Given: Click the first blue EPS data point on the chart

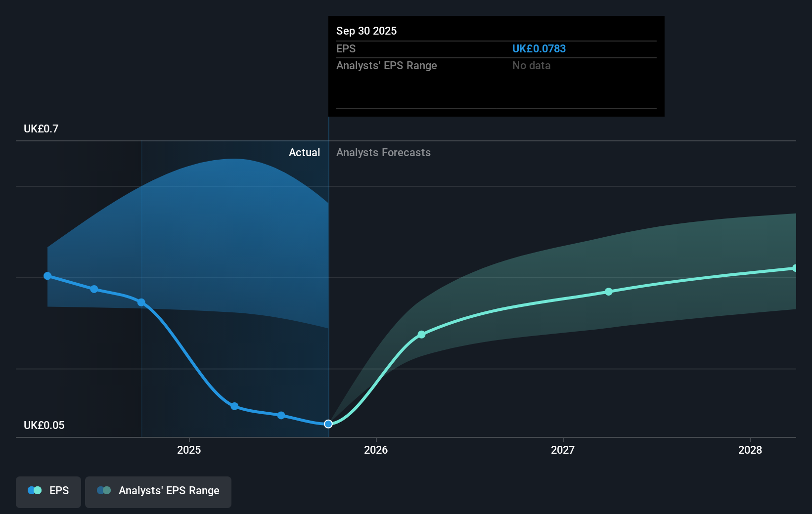Looking at the screenshot, I should coord(47,276).
